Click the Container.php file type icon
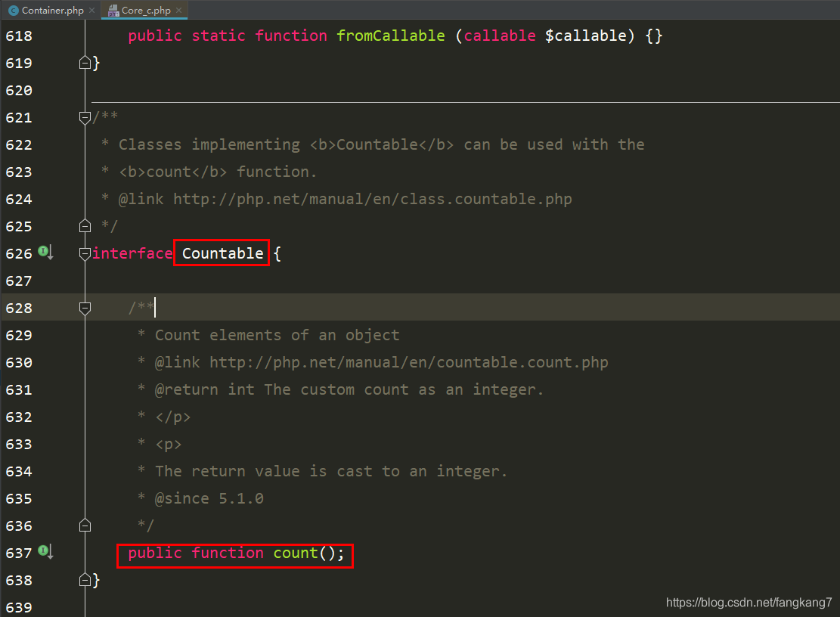840x617 pixels. (14, 10)
